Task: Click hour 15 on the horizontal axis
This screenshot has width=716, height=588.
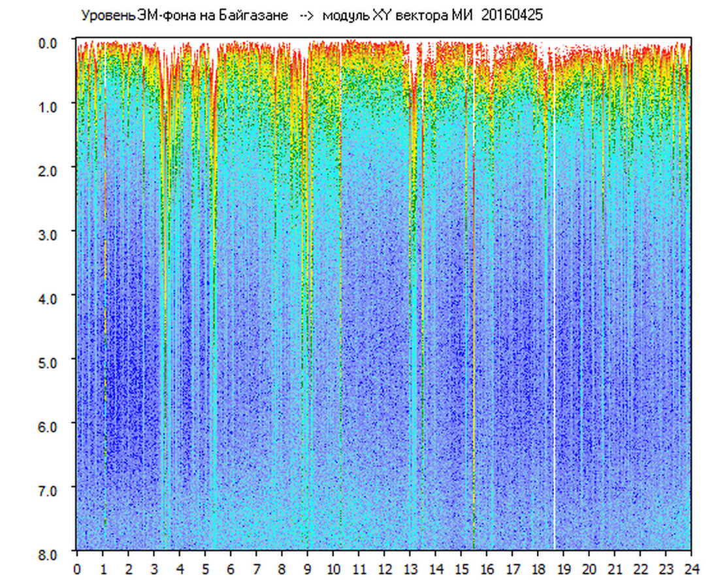Action: (x=461, y=569)
